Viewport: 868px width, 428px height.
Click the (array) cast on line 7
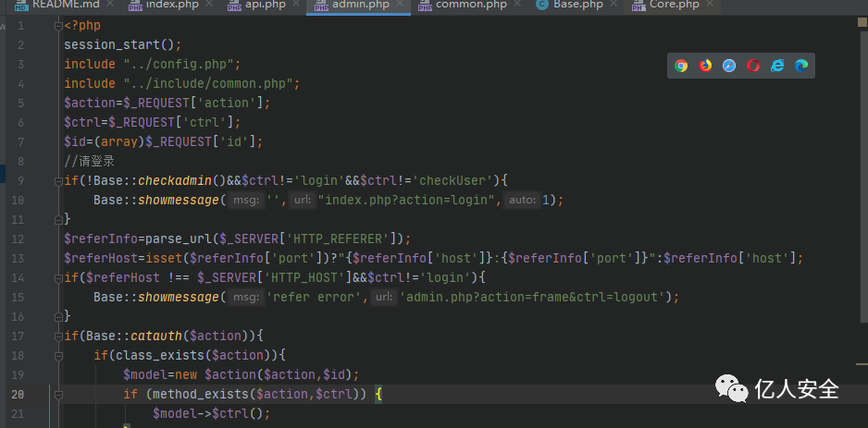[119, 142]
